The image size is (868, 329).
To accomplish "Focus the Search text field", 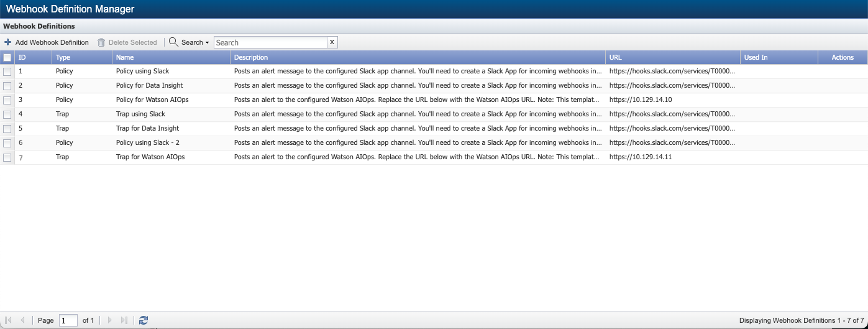I will pos(270,42).
